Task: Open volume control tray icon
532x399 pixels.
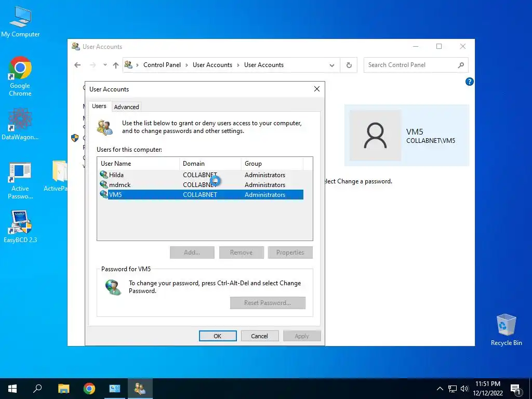Action: tap(464, 389)
